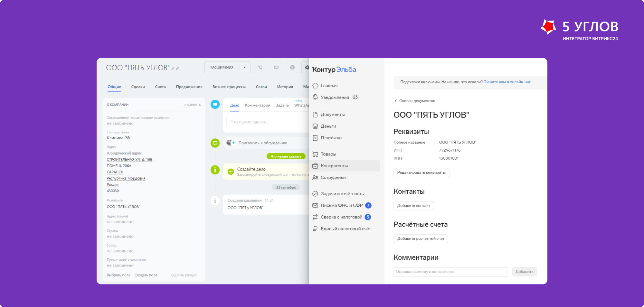Click the 23 сентября date label
Viewport: 644px width, 307px height.
[x=286, y=187]
